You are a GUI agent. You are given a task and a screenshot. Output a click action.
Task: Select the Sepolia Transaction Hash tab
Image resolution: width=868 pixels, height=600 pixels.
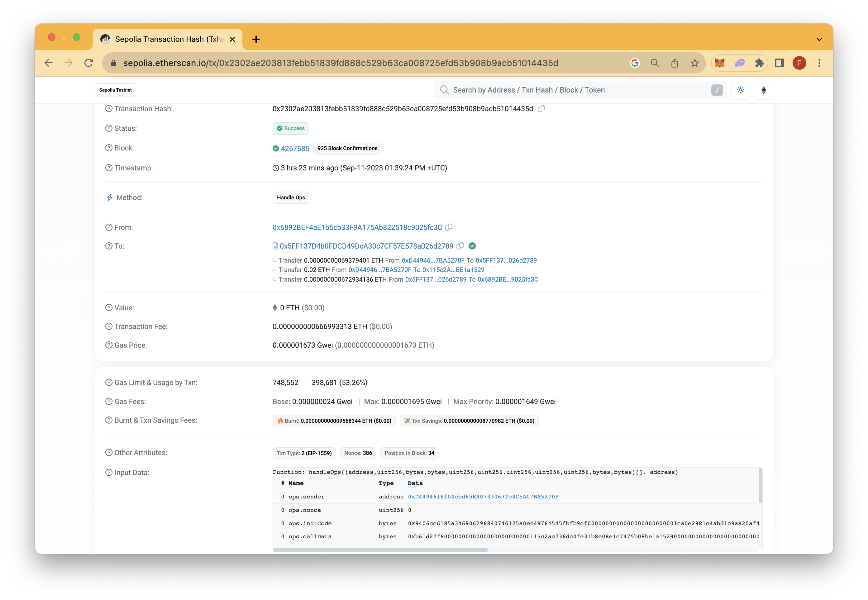pyautogui.click(x=168, y=39)
